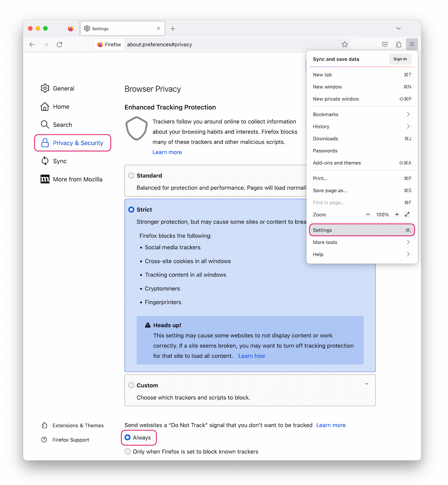
Task: Open More from Mozilla icon
Action: [45, 179]
